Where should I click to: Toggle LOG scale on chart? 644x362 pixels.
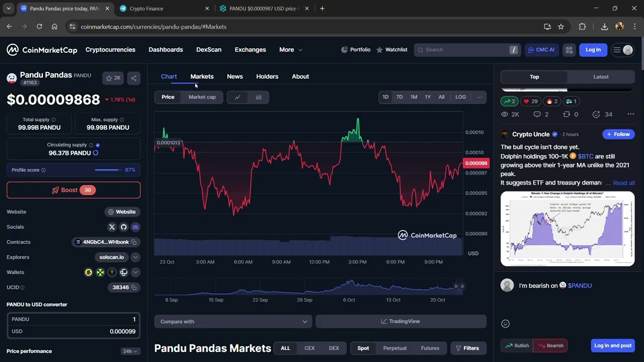coord(461,97)
